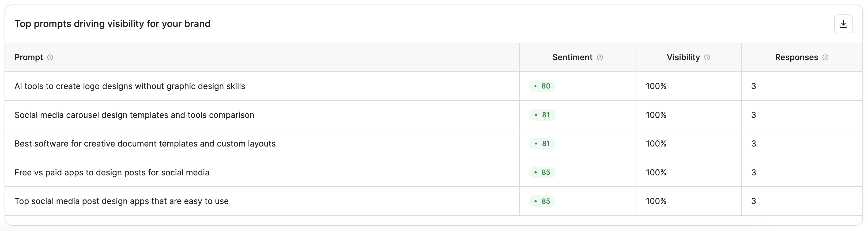This screenshot has height=231, width=868.
Task: Click the Prompt column help icon
Action: click(x=50, y=57)
